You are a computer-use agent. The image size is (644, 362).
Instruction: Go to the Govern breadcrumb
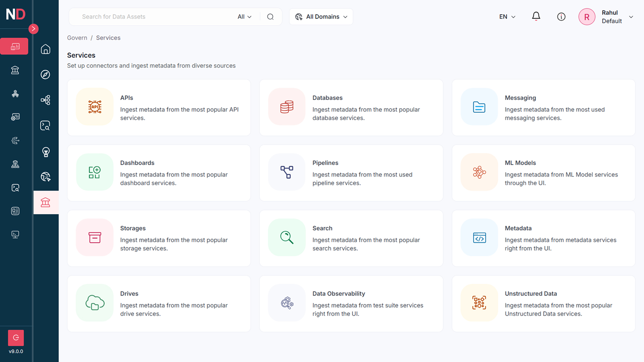point(77,38)
